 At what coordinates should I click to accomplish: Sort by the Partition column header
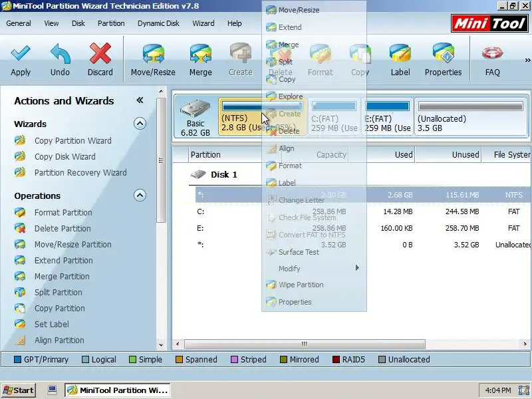click(236, 155)
